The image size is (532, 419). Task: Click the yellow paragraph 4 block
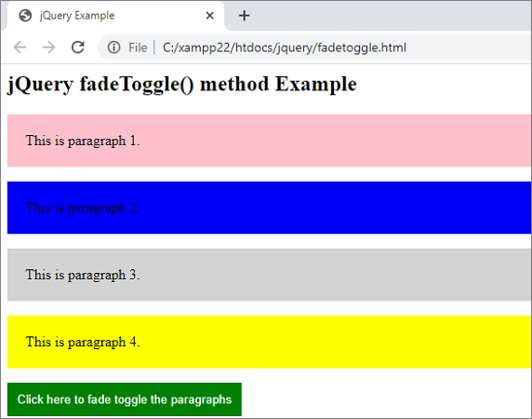270,342
